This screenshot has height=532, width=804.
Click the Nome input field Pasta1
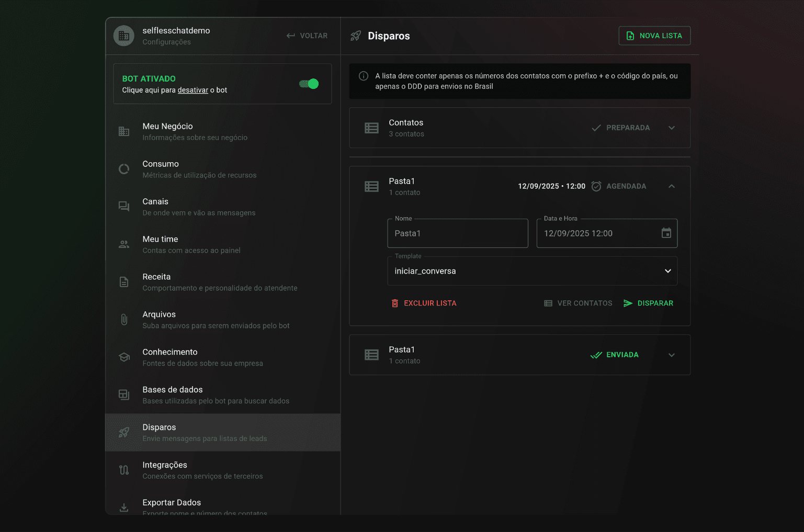point(458,233)
